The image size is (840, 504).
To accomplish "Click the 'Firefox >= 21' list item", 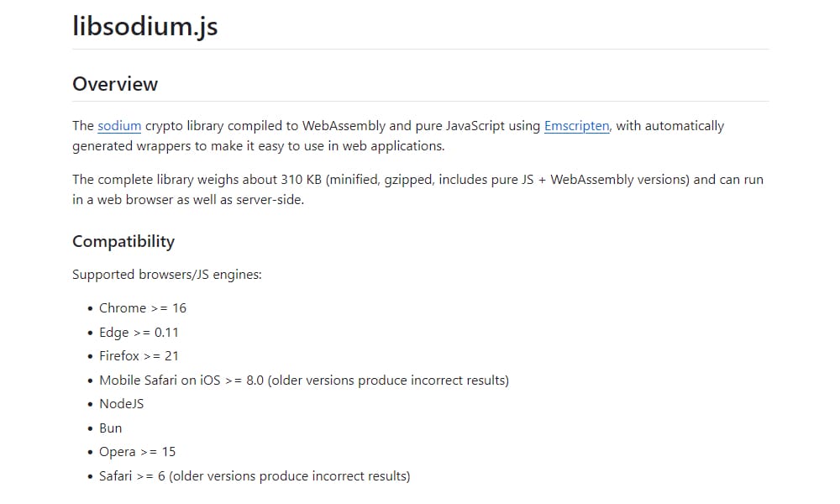I will pyautogui.click(x=139, y=356).
